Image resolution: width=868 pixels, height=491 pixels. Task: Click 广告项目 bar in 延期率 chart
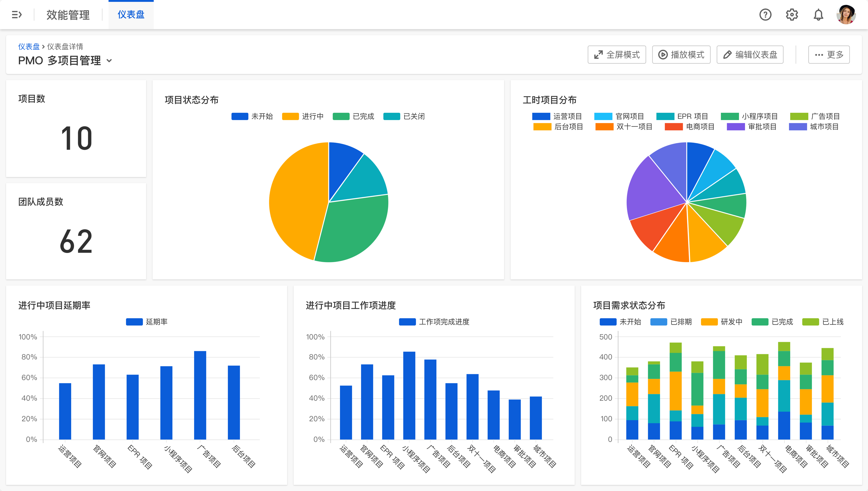point(200,395)
